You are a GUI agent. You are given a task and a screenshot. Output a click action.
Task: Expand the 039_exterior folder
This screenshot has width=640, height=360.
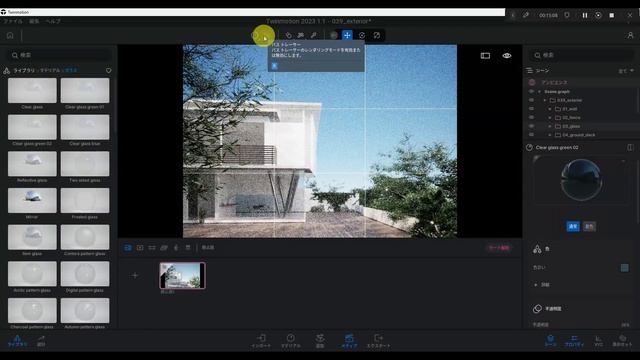pos(544,100)
